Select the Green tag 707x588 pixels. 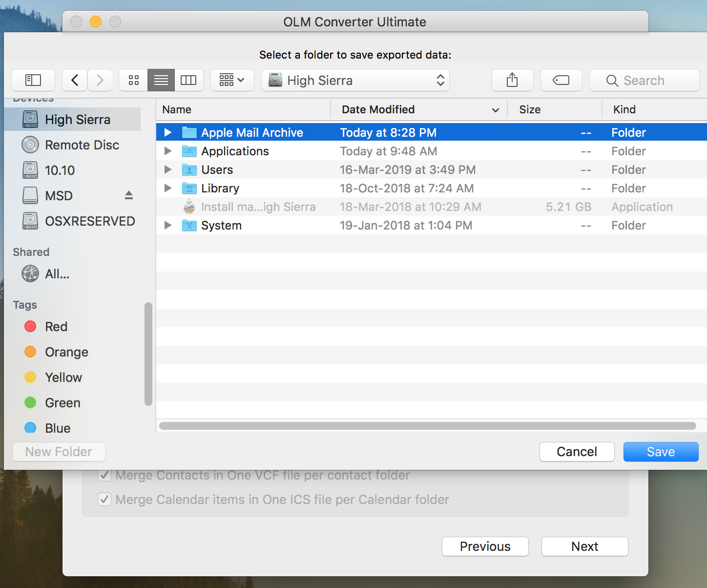click(72, 403)
